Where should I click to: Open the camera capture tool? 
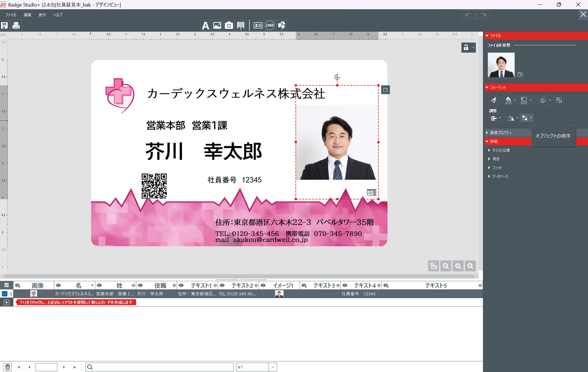pos(229,25)
